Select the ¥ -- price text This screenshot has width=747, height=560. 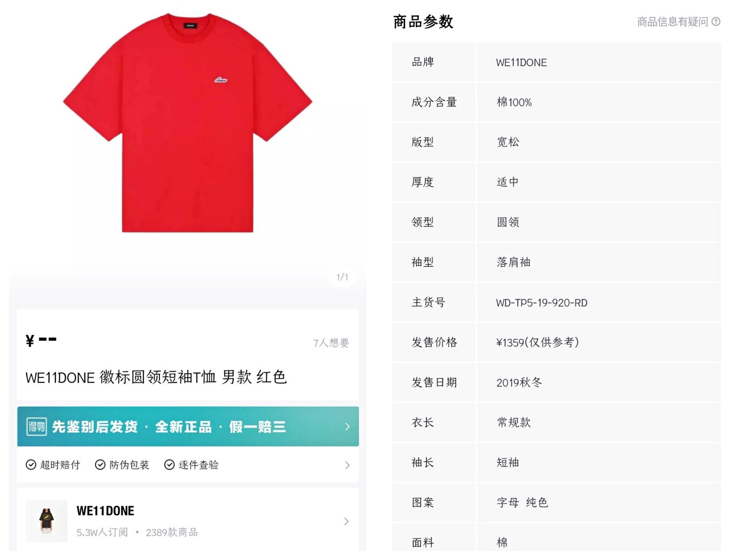41,340
